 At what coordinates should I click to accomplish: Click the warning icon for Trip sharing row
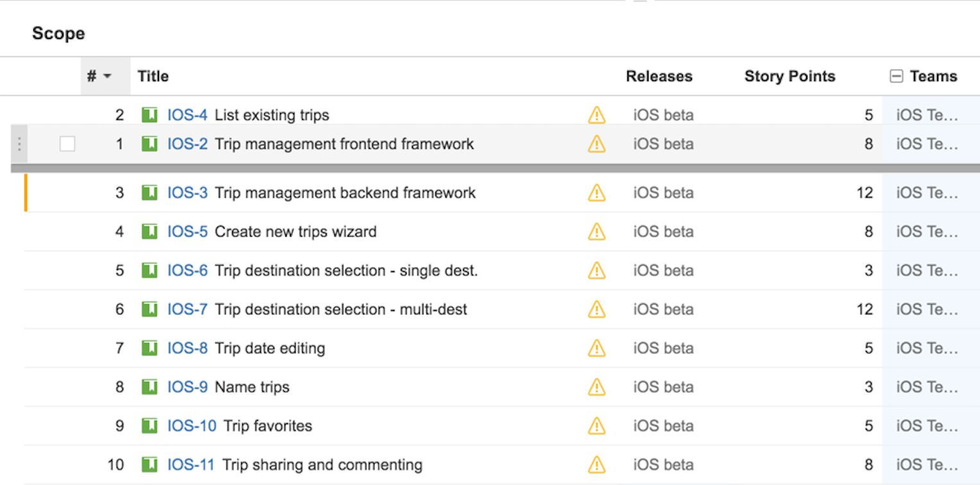[x=596, y=464]
